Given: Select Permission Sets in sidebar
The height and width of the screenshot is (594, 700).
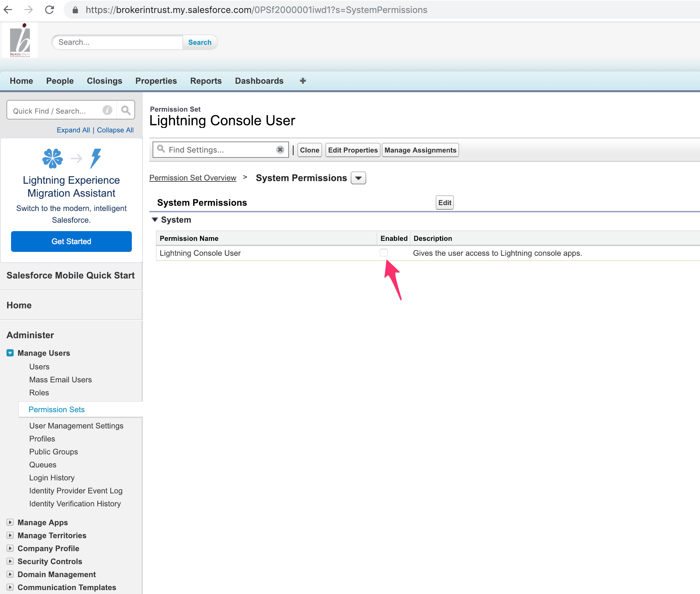Looking at the screenshot, I should tap(56, 409).
